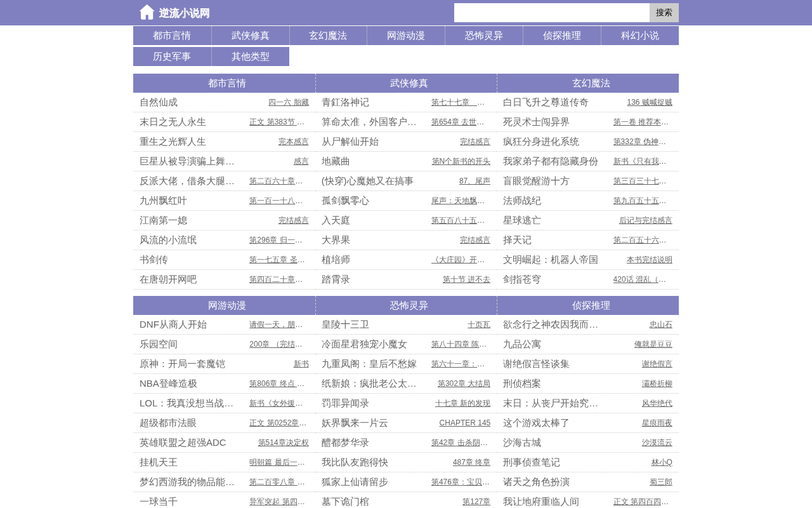Open the 历史军事 navigation tab
Viewport: 812px width, 508px height.
pyautogui.click(x=172, y=57)
